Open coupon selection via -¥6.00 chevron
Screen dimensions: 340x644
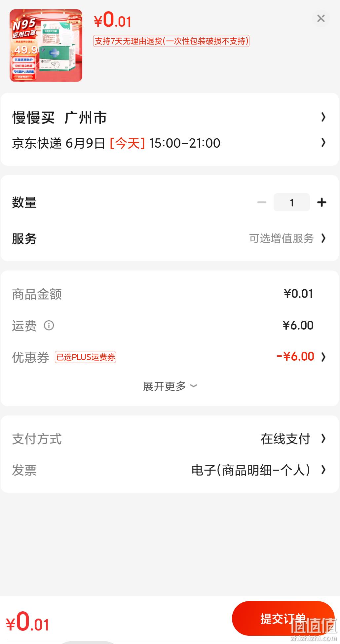click(323, 357)
